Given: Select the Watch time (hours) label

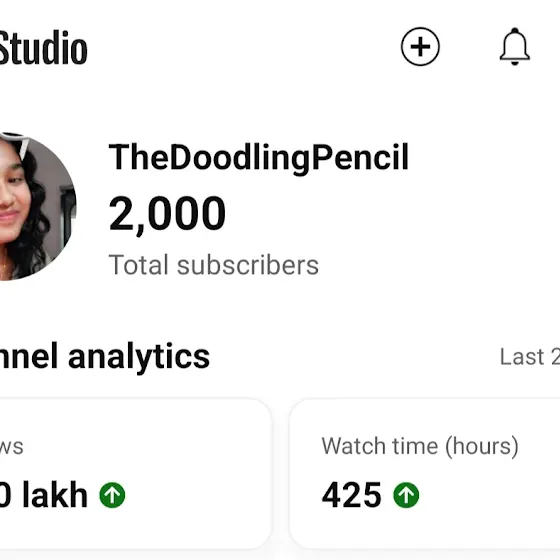Looking at the screenshot, I should click(x=420, y=446).
